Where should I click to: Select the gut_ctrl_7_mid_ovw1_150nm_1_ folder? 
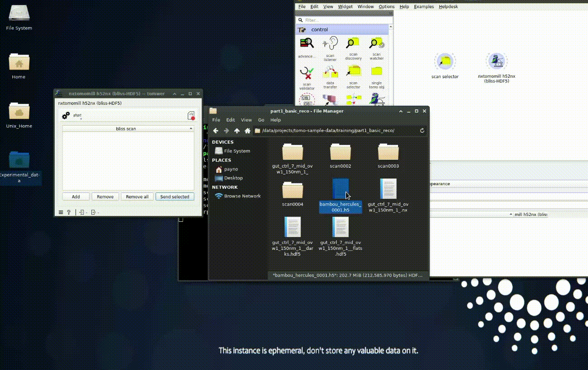pos(293,158)
